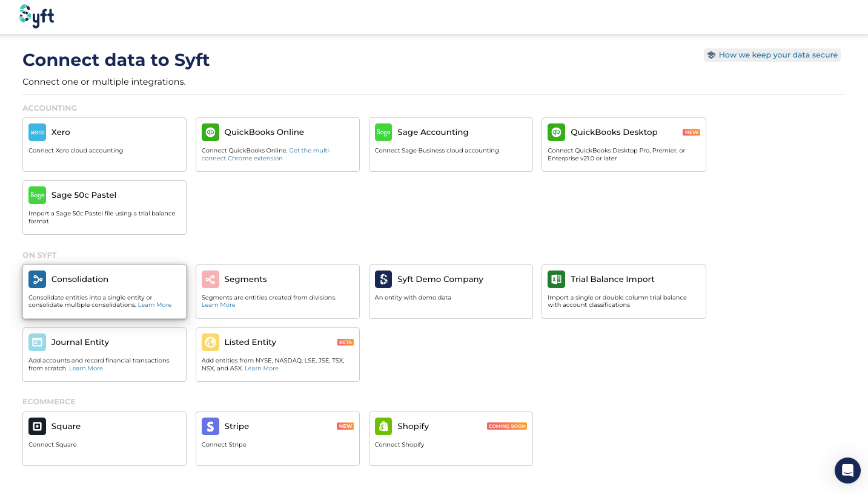
Task: Click the QuickBooks Online logo icon
Action: coord(210,132)
